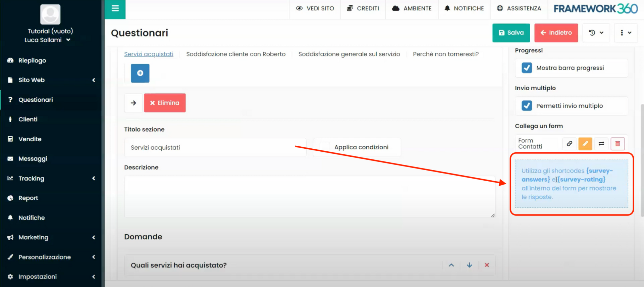Click the red Elimina button
Screen dimensions: 644x287
point(165,103)
